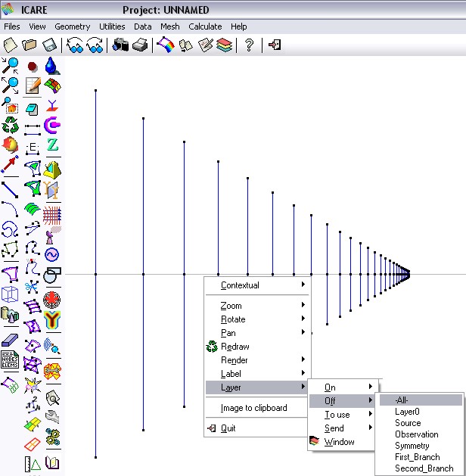Turn off the Observation layer
The height and width of the screenshot is (476, 466).
[421, 434]
